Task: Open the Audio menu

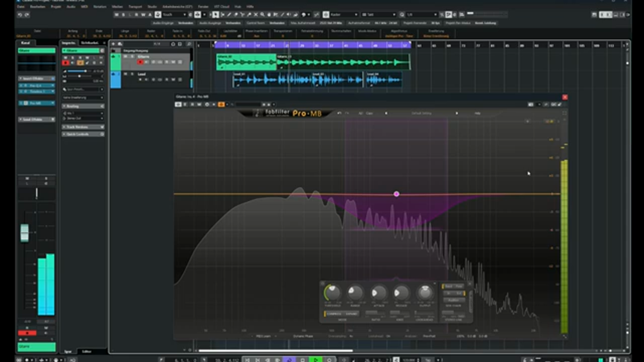Action: pyautogui.click(x=71, y=6)
